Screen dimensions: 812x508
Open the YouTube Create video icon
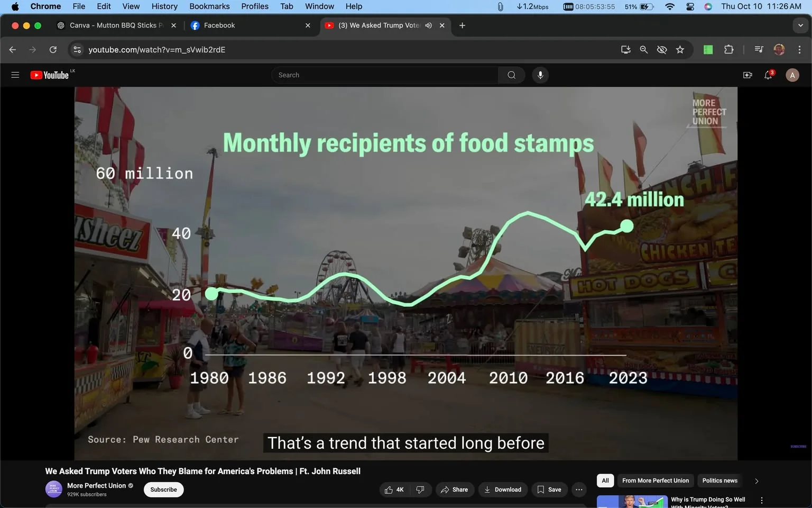point(748,75)
